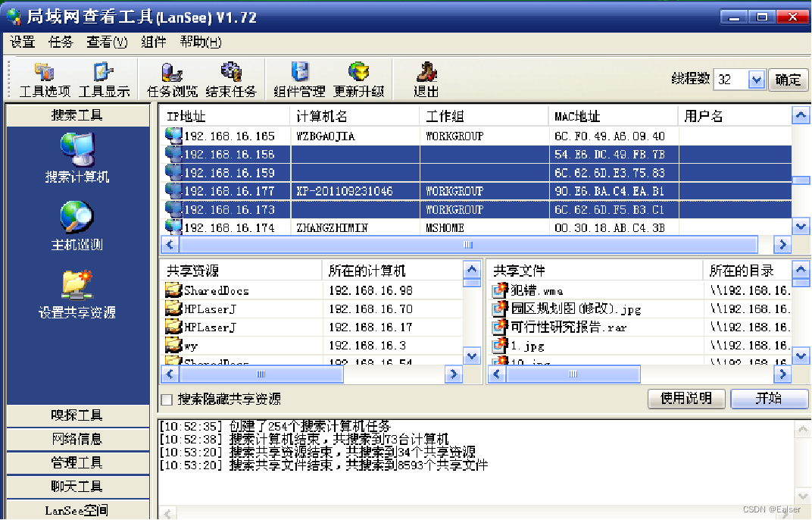This screenshot has width=812, height=520.
Task: Click computer icon for 192.168.16.165
Action: (173, 136)
